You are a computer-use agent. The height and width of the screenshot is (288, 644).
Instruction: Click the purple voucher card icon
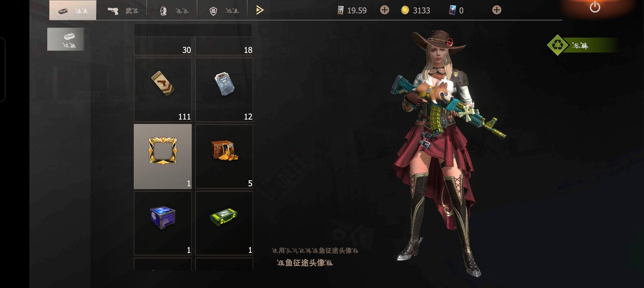[452, 10]
